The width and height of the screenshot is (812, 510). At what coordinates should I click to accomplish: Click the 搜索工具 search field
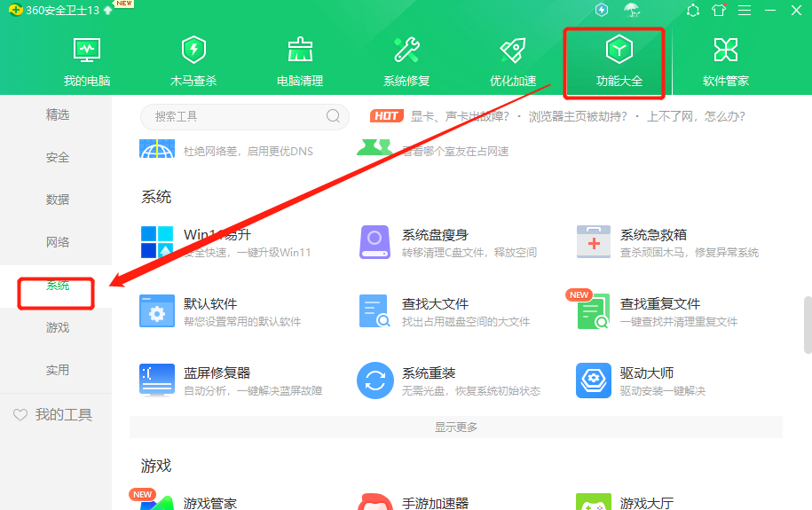pyautogui.click(x=244, y=116)
